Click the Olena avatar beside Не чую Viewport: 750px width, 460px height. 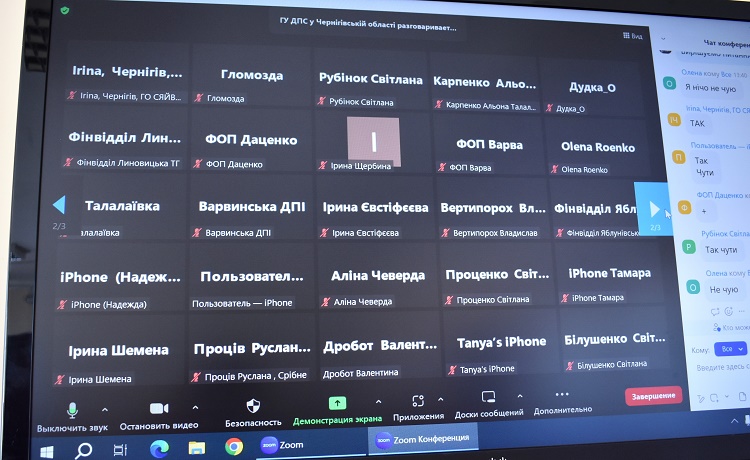click(693, 287)
